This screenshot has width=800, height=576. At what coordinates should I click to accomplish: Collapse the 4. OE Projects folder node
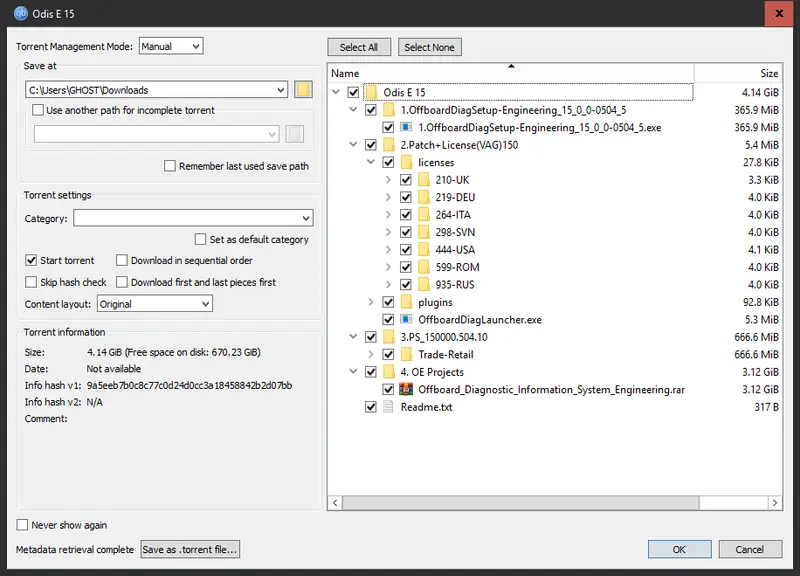[x=353, y=372]
